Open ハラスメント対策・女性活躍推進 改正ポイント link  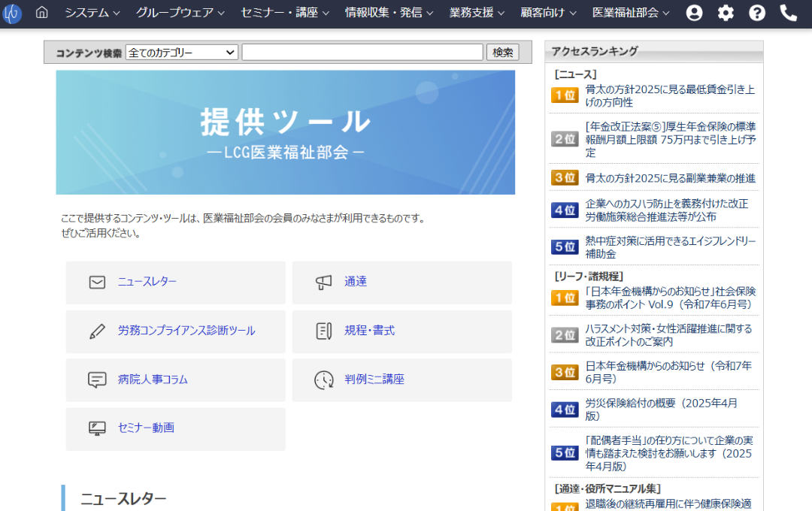coord(668,335)
